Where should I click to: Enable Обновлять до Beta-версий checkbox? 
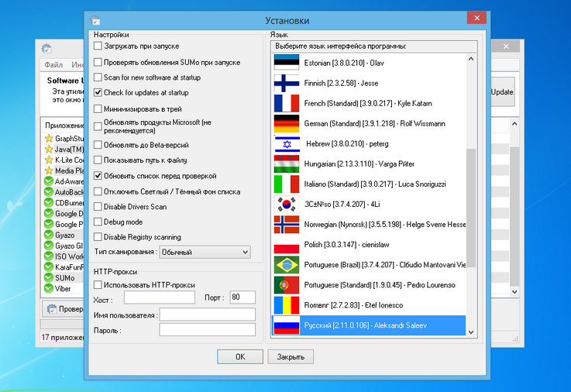pyautogui.click(x=98, y=145)
